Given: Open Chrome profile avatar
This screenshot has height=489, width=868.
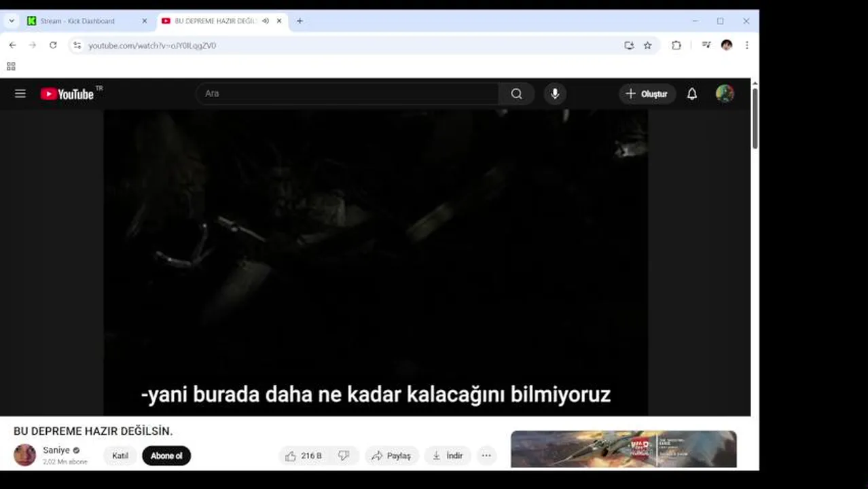Looking at the screenshot, I should 726,46.
